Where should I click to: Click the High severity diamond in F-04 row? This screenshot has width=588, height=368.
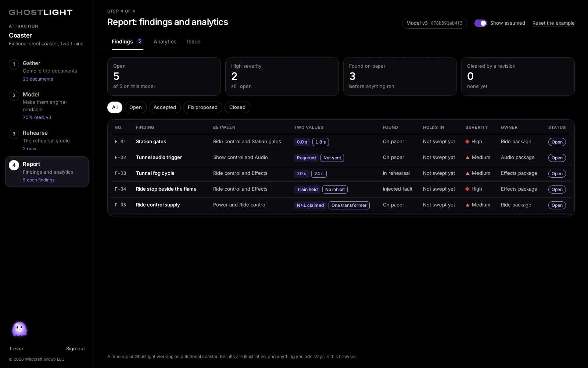pyautogui.click(x=467, y=189)
